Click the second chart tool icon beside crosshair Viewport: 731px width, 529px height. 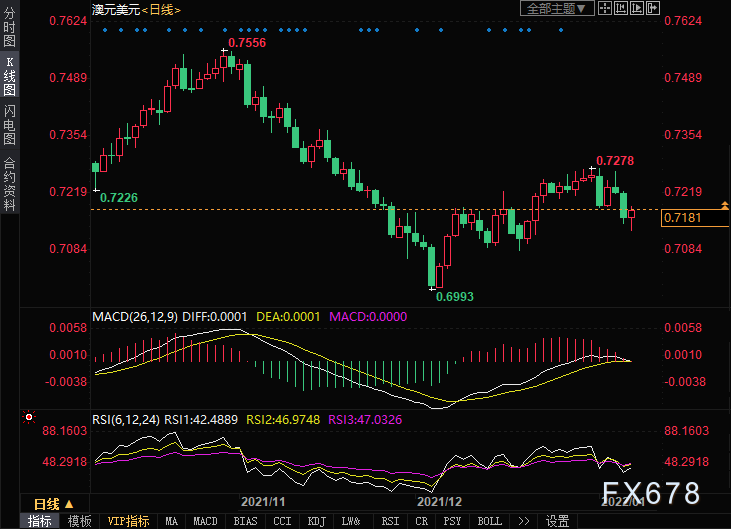[620, 9]
